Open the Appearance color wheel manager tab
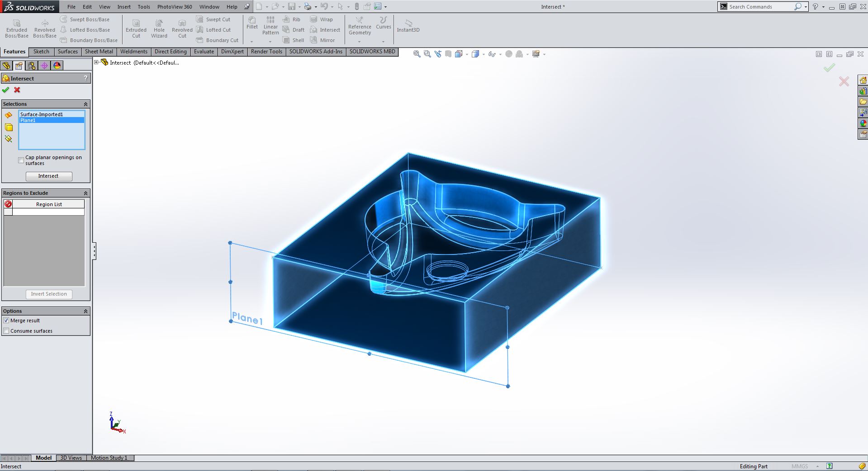Viewport: 868px width, 471px height. [x=57, y=66]
